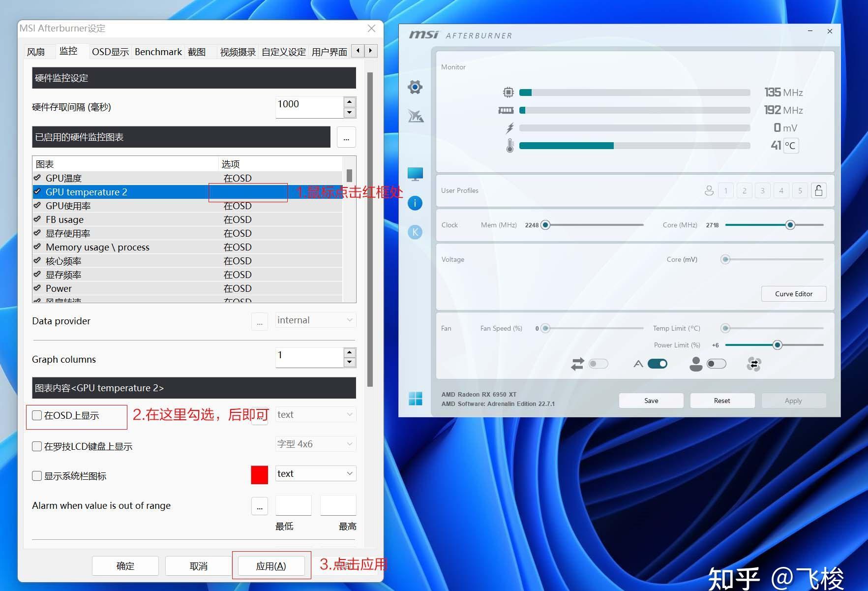Decrease Graph columns stepper down
This screenshot has width=868, height=591.
[350, 363]
